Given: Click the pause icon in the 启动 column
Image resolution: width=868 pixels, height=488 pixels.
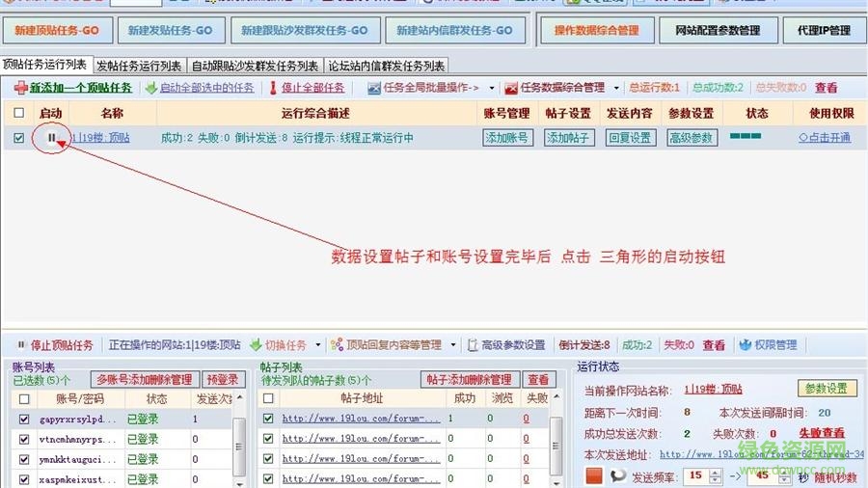Looking at the screenshot, I should click(x=51, y=138).
